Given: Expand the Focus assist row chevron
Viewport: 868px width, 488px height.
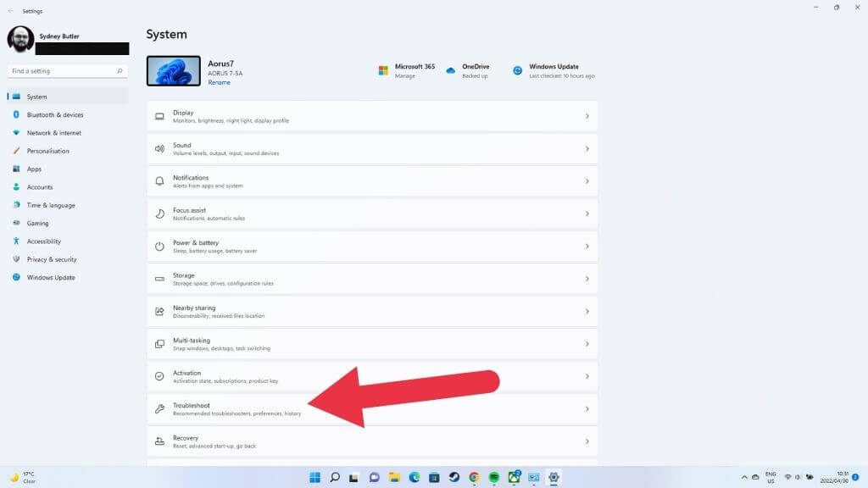Looking at the screenshot, I should tap(587, 214).
